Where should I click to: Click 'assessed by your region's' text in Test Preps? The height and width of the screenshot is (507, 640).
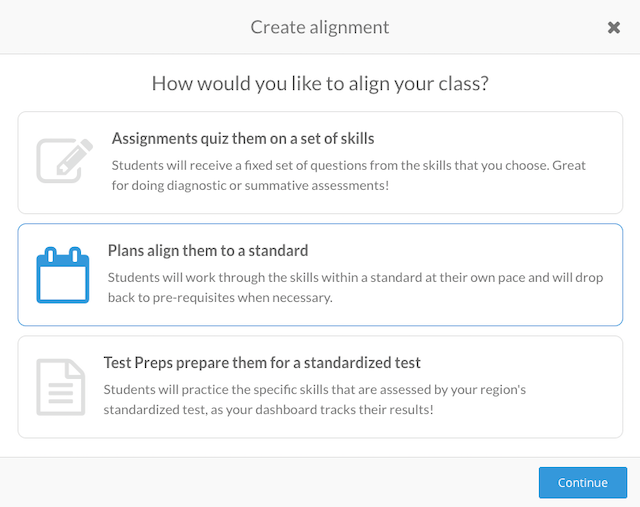[x=453, y=390]
